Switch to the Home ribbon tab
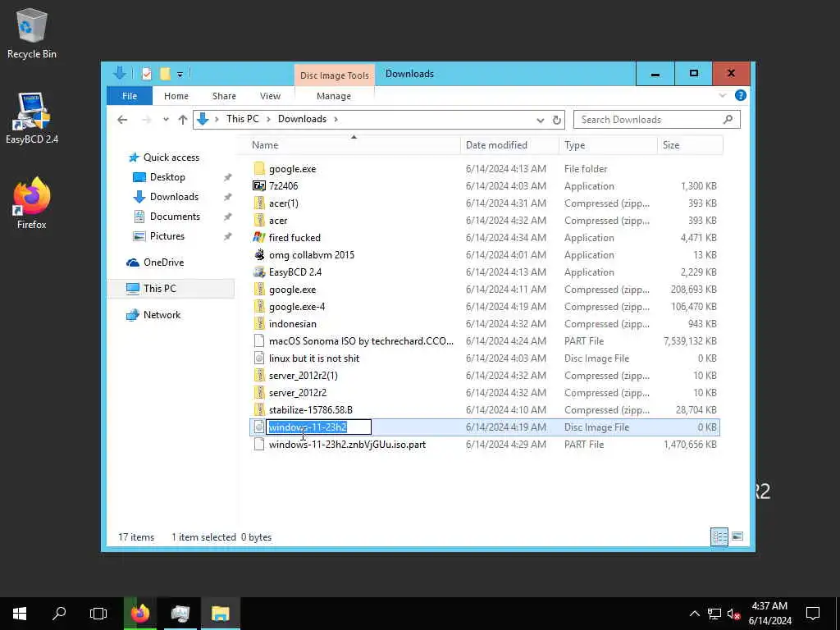The width and height of the screenshot is (840, 630). point(176,96)
